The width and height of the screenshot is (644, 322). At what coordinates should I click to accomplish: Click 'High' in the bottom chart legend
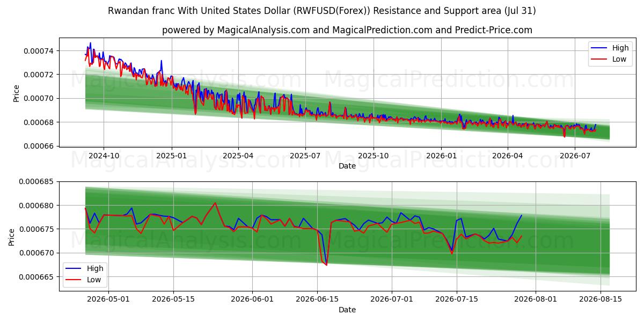(x=96, y=268)
